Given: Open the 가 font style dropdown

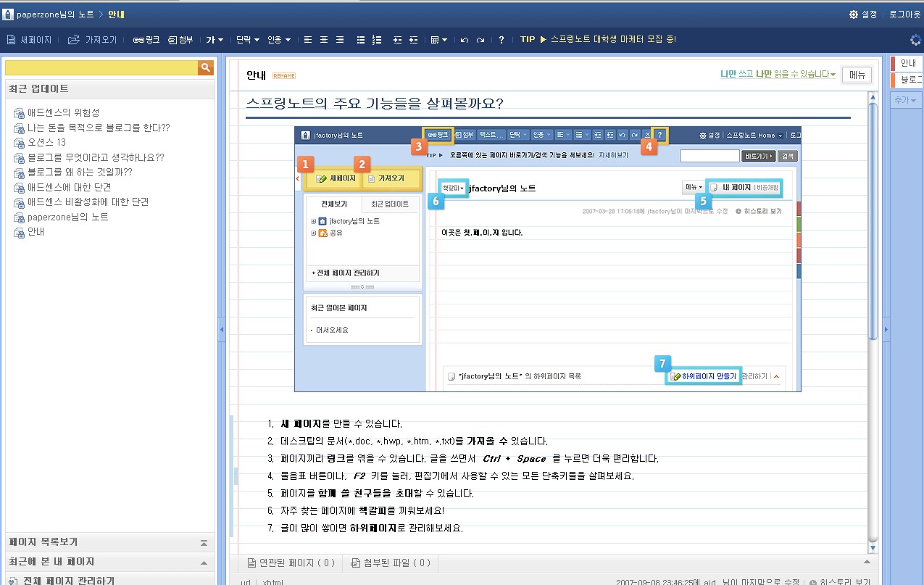Looking at the screenshot, I should pyautogui.click(x=215, y=40).
